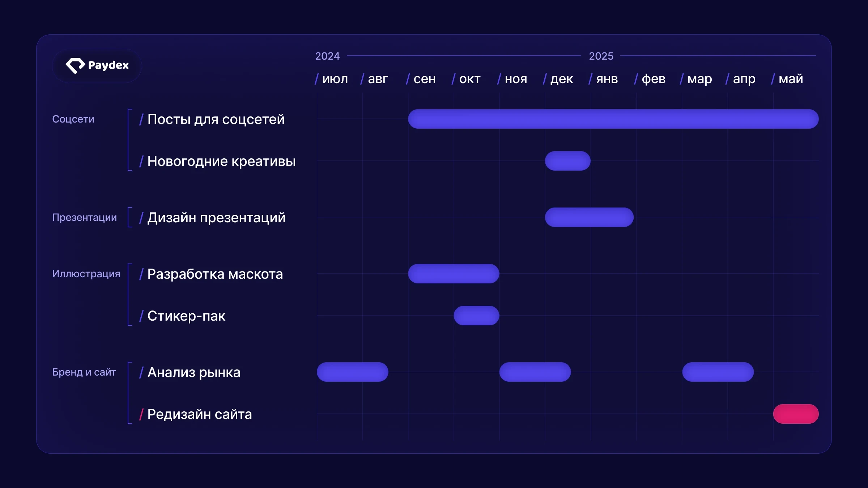Viewport: 868px width, 488px height.
Task: Click the Стикер-пак bar in October
Action: click(x=476, y=316)
